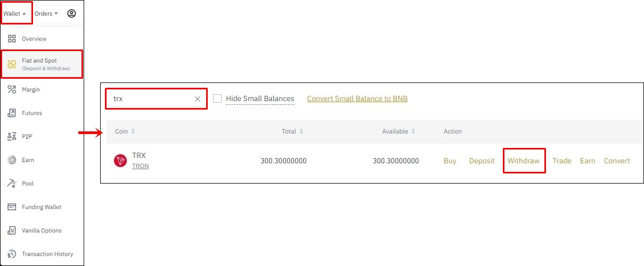Click the TRON link under TRX
Image resolution: width=644 pixels, height=266 pixels.
(141, 166)
